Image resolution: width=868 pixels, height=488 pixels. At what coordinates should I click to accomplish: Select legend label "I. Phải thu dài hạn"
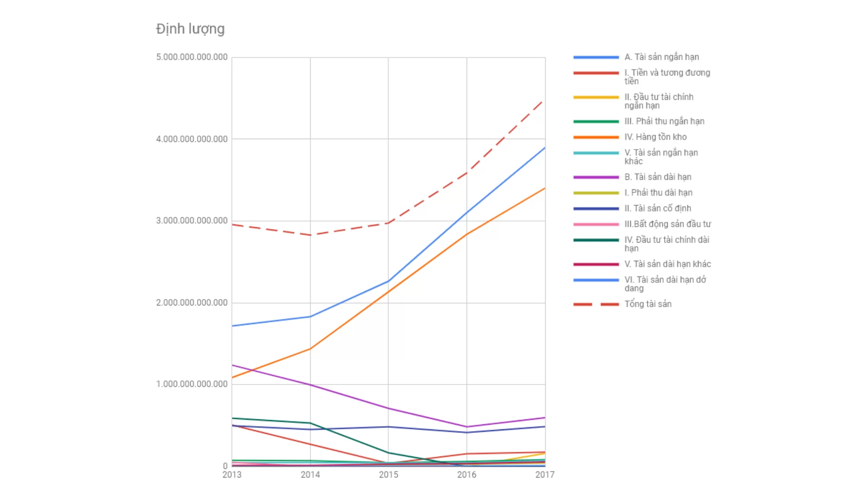click(x=658, y=193)
